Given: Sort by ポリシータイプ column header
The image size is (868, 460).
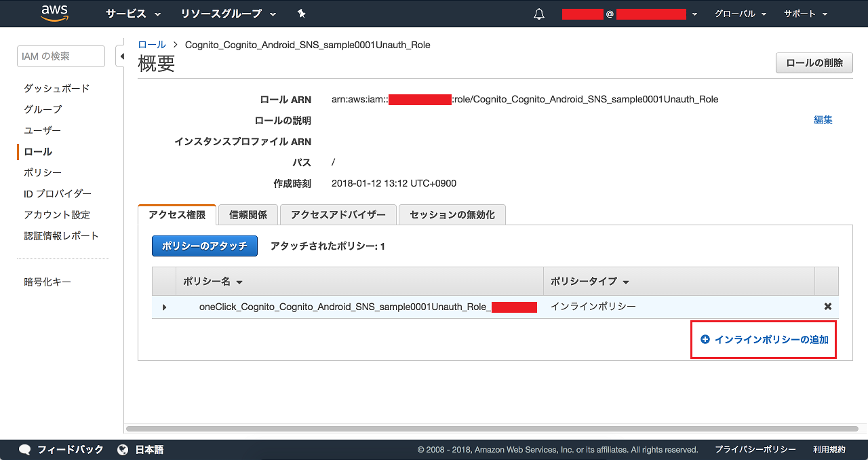Looking at the screenshot, I should (589, 282).
